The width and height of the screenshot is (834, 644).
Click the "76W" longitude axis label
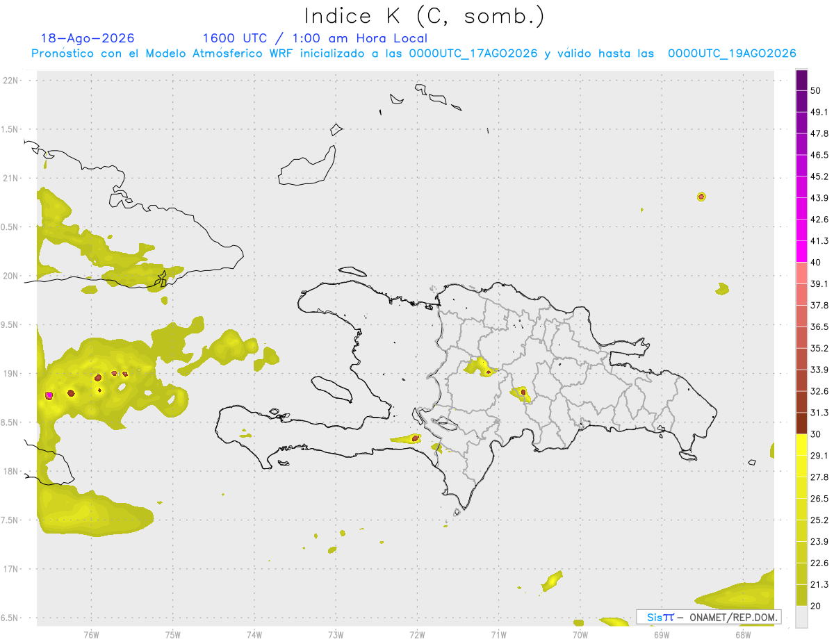click(91, 635)
